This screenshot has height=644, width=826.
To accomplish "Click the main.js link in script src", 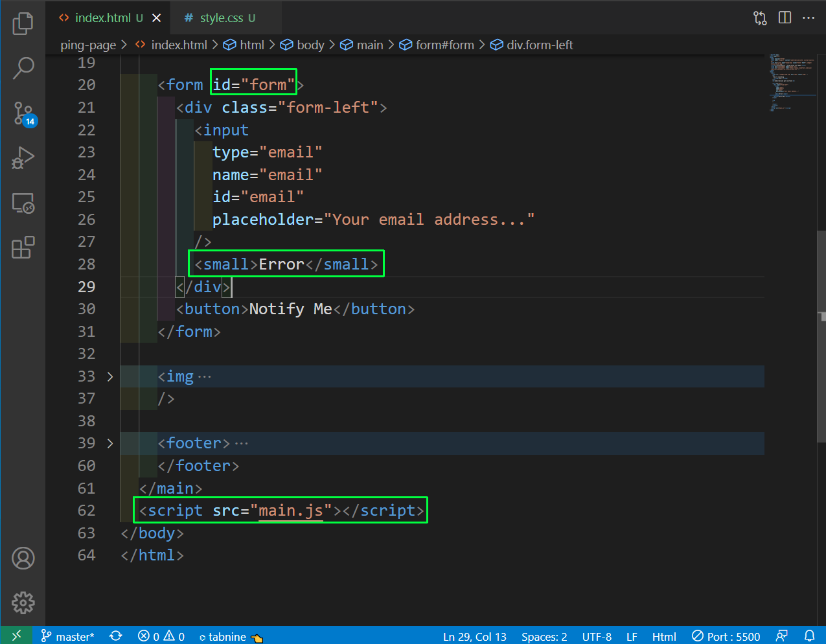I will click(291, 511).
